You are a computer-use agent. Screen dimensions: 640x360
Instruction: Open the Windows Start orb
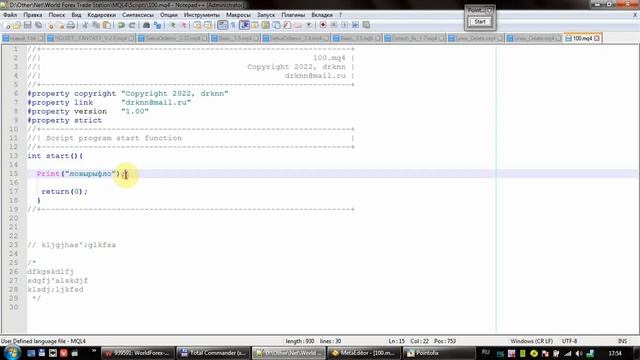point(12,353)
